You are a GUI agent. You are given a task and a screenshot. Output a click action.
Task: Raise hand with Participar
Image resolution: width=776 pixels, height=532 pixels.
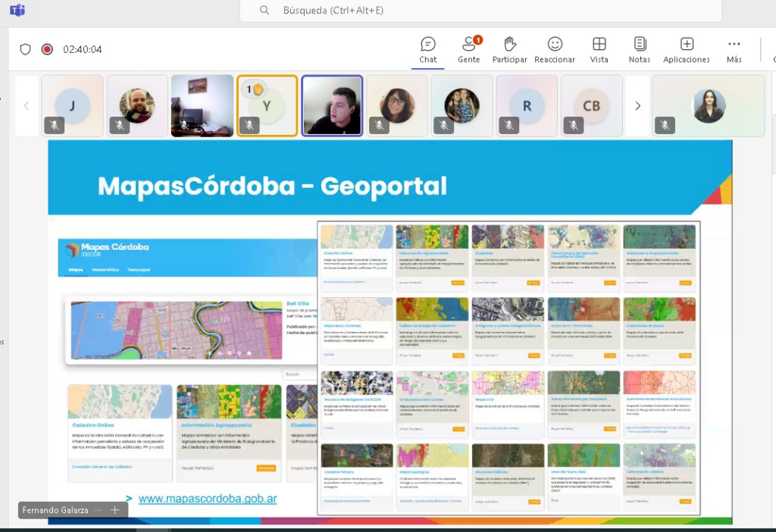[x=509, y=50]
